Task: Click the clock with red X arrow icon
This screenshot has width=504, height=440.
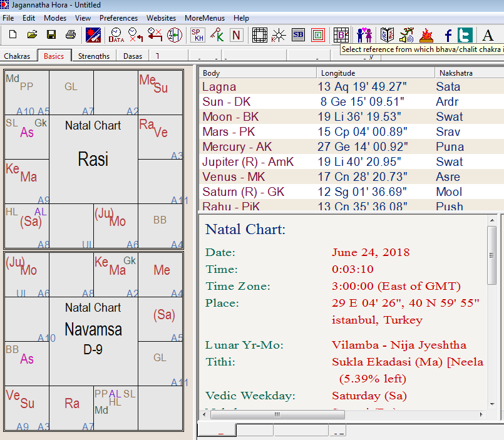Action: (x=135, y=34)
